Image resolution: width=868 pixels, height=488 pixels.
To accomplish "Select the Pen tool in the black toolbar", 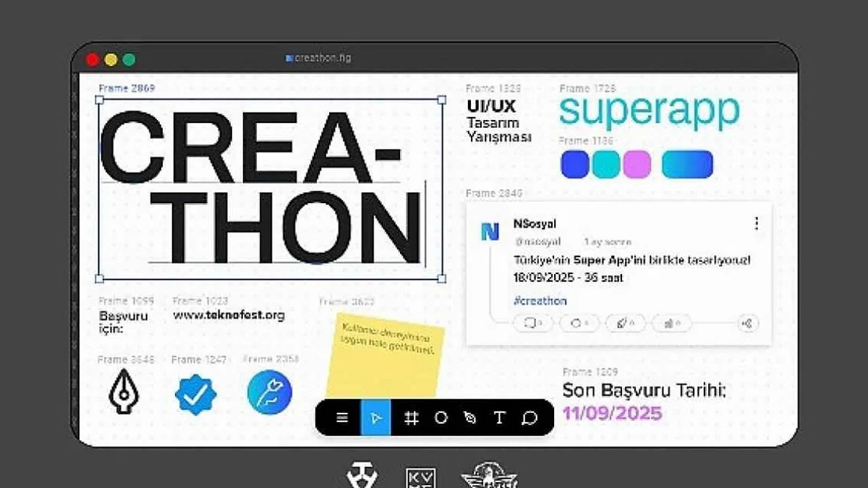I will point(470,418).
